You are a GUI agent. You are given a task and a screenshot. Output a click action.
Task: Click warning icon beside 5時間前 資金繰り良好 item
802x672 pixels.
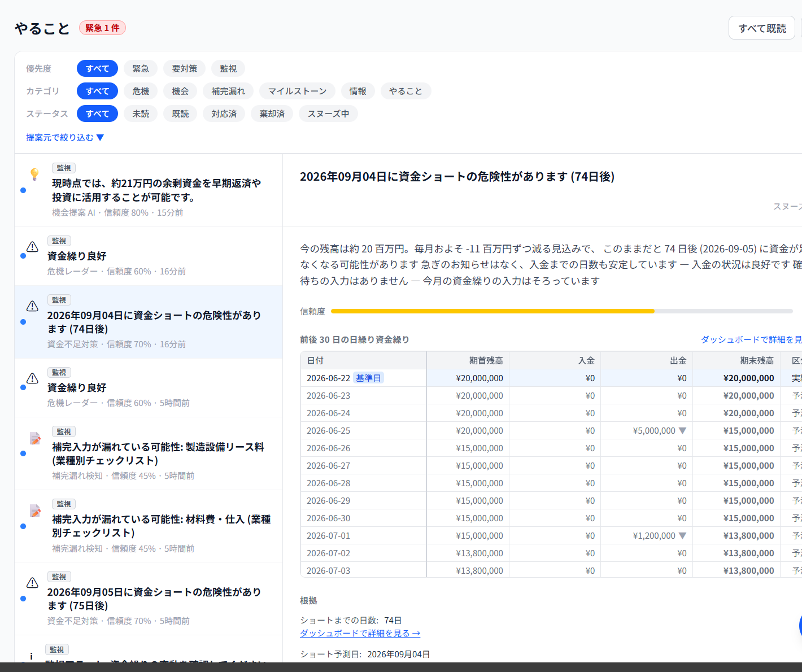point(33,378)
